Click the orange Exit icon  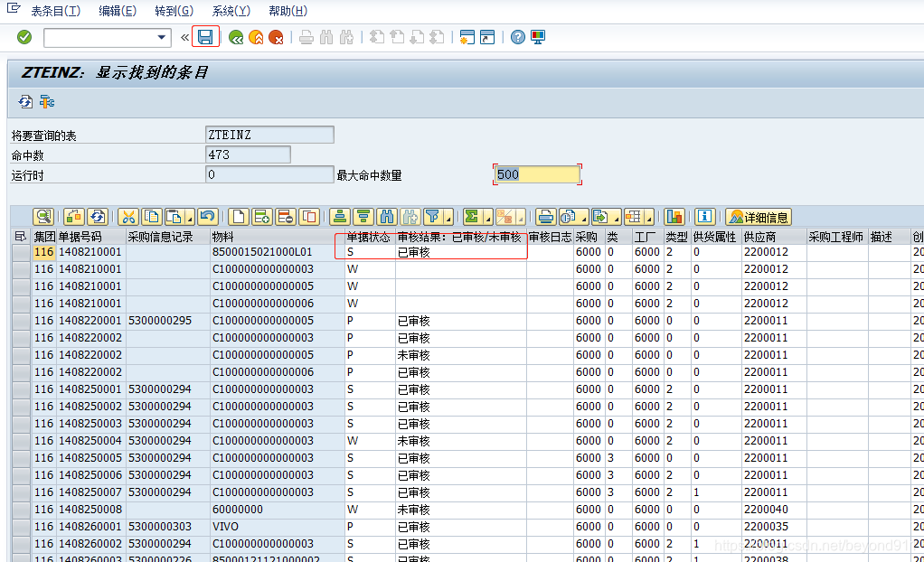pyautogui.click(x=256, y=38)
